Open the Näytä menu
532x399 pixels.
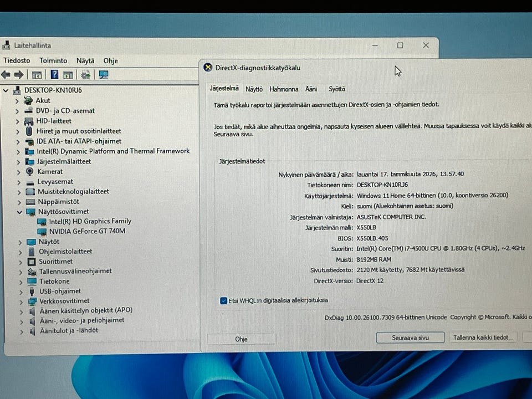pos(85,61)
